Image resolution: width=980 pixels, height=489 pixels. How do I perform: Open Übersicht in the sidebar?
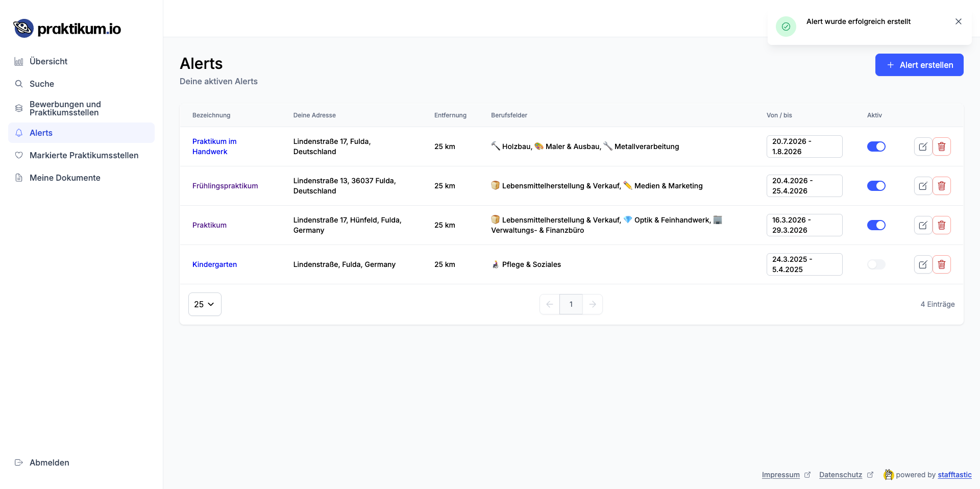[x=48, y=61]
